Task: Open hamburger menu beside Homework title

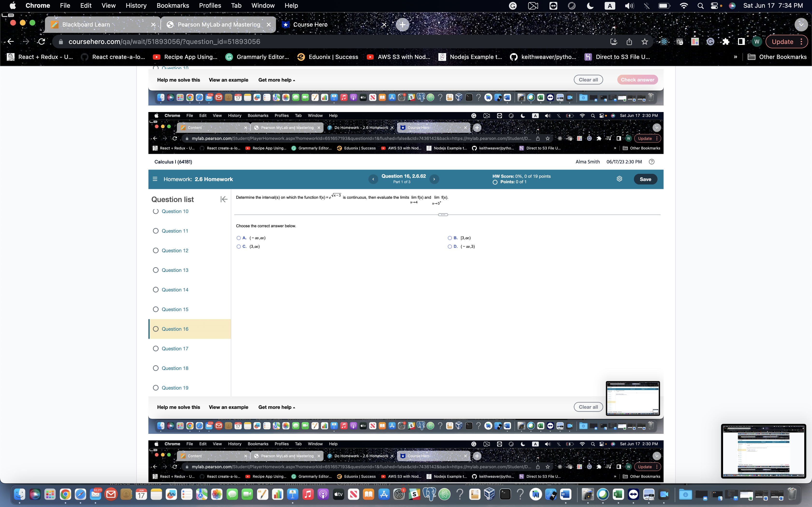Action: (155, 179)
